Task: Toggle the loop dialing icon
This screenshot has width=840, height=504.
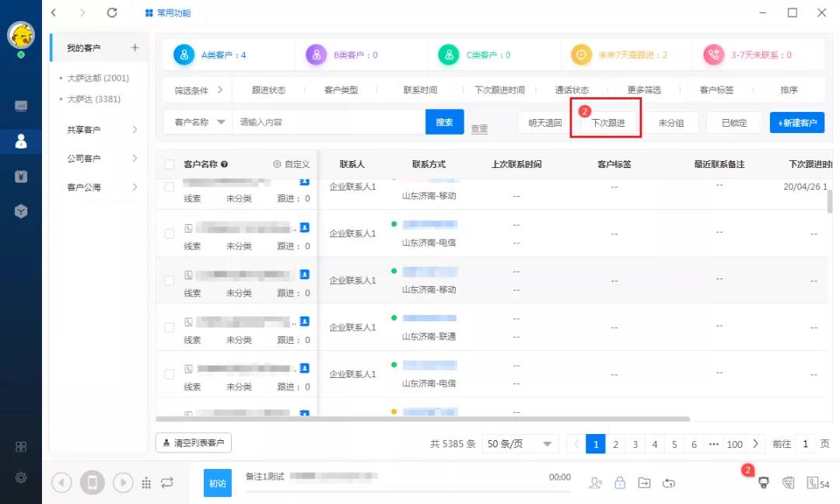Action: click(167, 482)
